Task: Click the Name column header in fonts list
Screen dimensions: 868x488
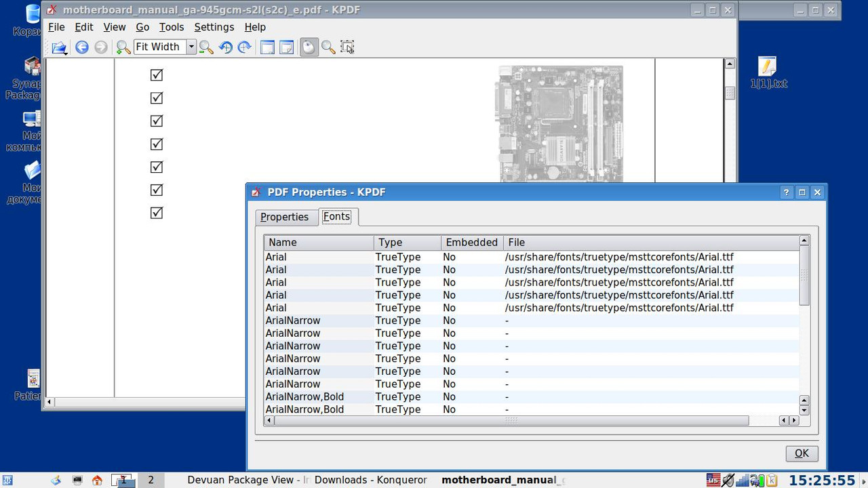Action: pos(319,242)
